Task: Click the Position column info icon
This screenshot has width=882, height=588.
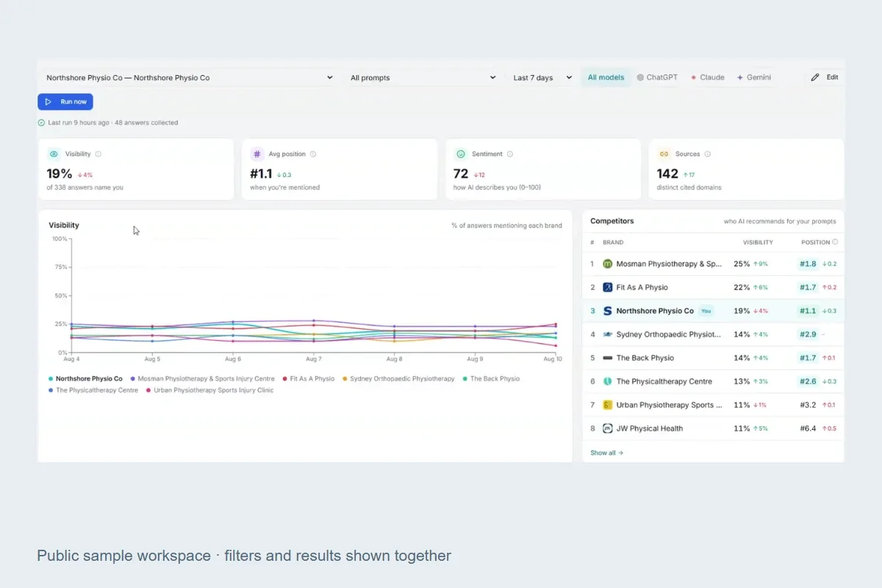Action: [835, 242]
